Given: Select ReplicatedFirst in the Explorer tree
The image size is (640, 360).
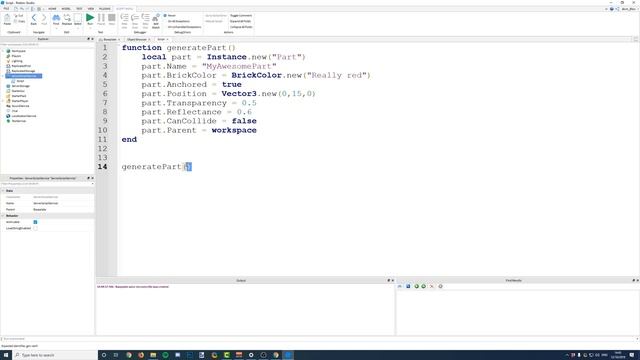Looking at the screenshot, I should click(x=21, y=66).
